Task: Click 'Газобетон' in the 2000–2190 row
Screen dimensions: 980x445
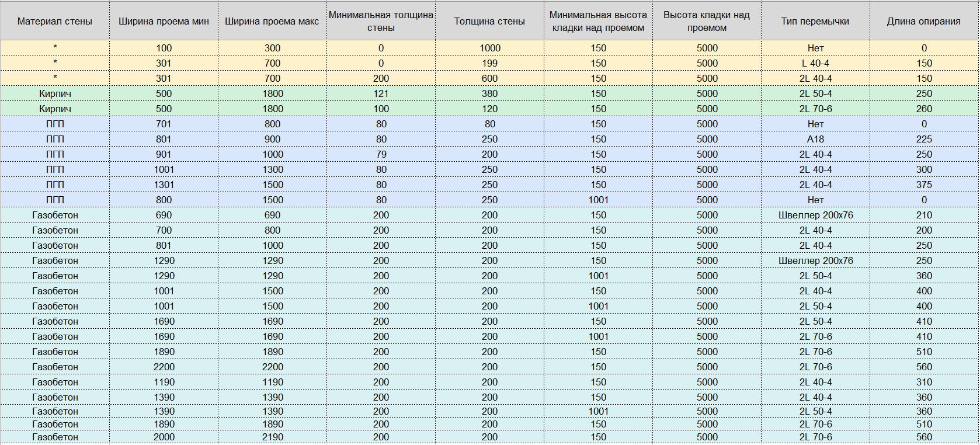Action: 55,437
